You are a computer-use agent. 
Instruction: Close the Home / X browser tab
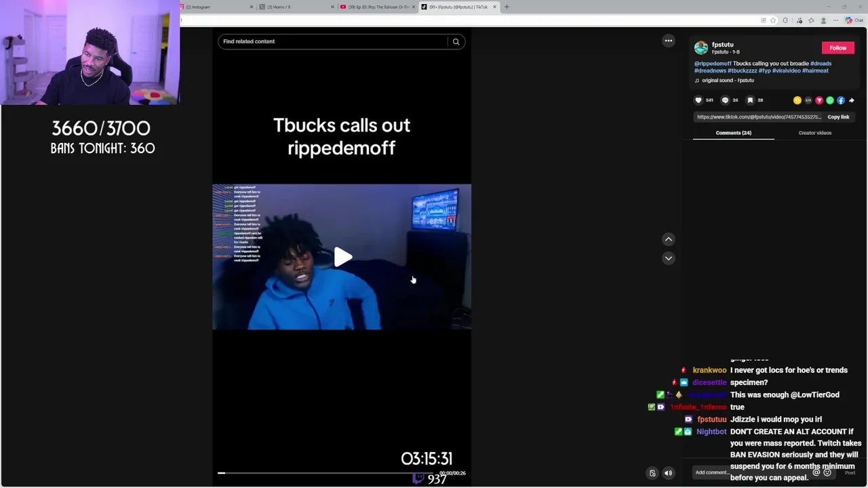click(332, 7)
